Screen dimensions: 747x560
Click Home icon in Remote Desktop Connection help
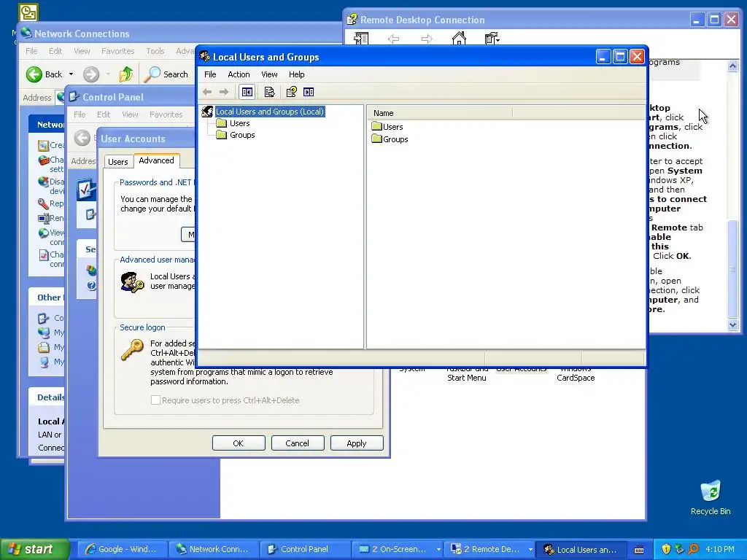coord(459,39)
